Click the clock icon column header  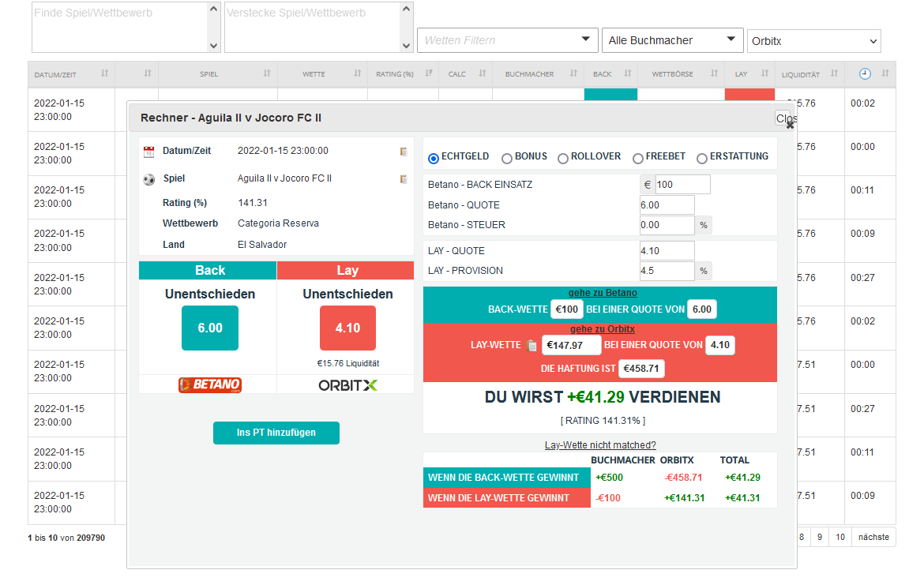[x=865, y=73]
